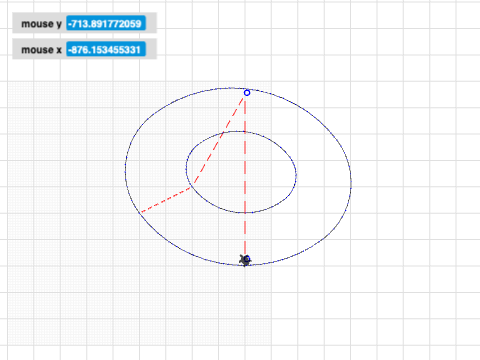Click the bend where dashed meets dotted line
Screen dimensions: 480x360
coord(192,187)
